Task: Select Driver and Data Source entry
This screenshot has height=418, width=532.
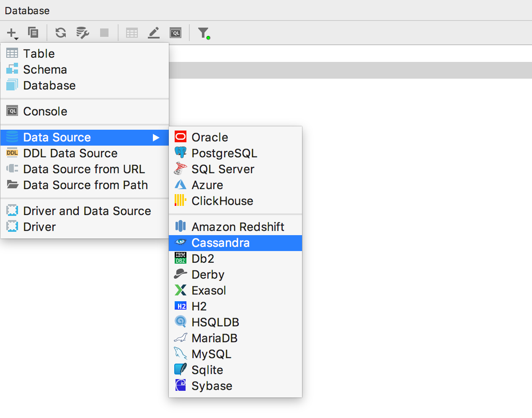Action: [85, 211]
